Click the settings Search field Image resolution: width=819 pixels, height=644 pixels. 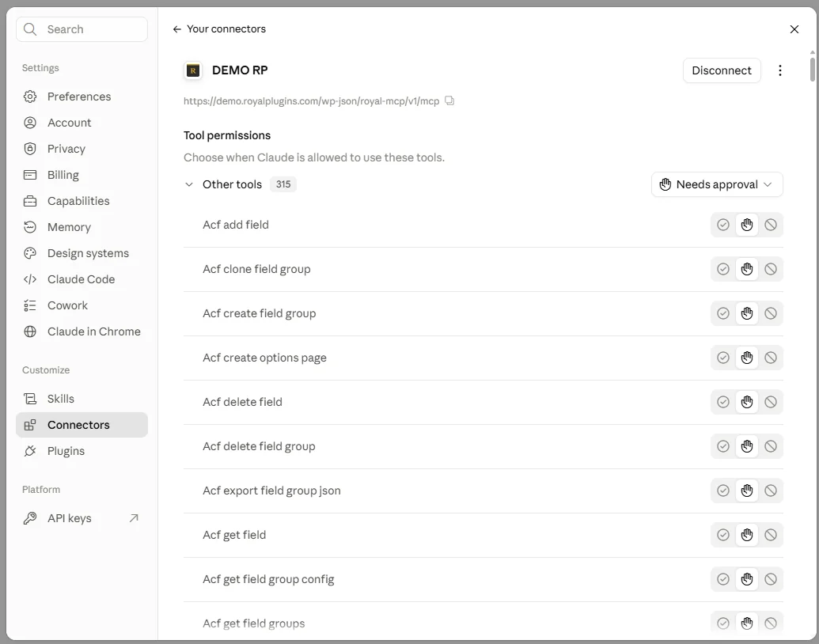pos(82,29)
